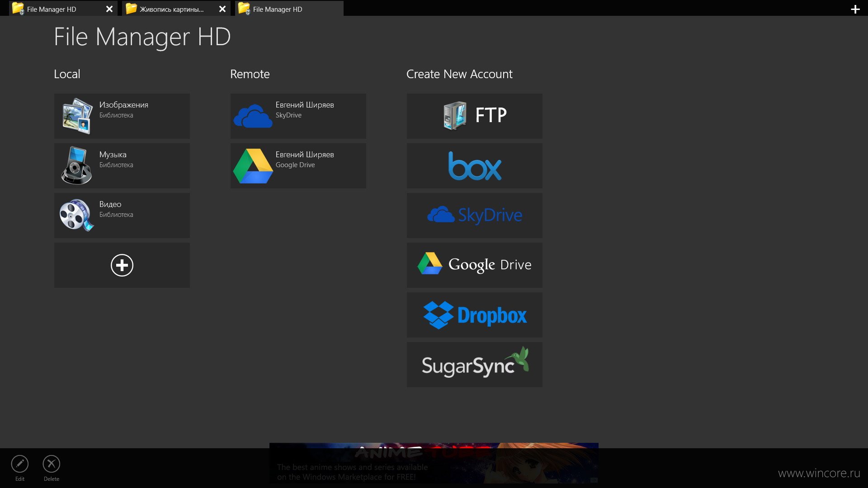Create a new box account

coord(475,166)
